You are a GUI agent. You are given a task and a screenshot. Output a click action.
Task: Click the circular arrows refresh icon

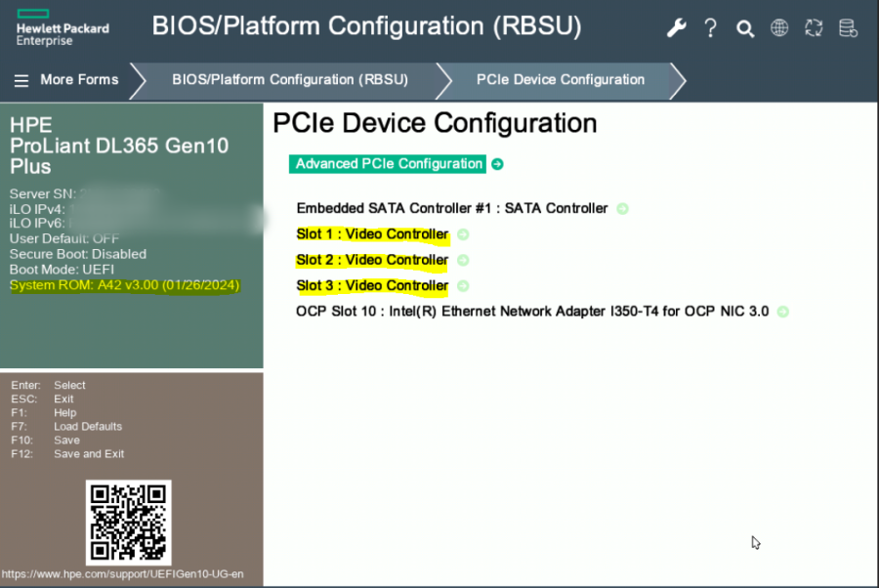(x=814, y=28)
